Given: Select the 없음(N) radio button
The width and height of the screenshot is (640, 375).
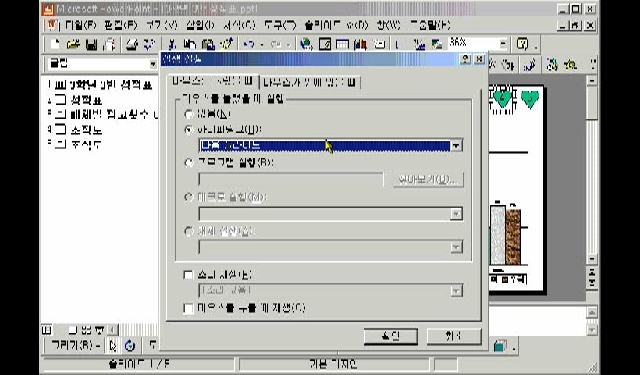Looking at the screenshot, I should (189, 114).
